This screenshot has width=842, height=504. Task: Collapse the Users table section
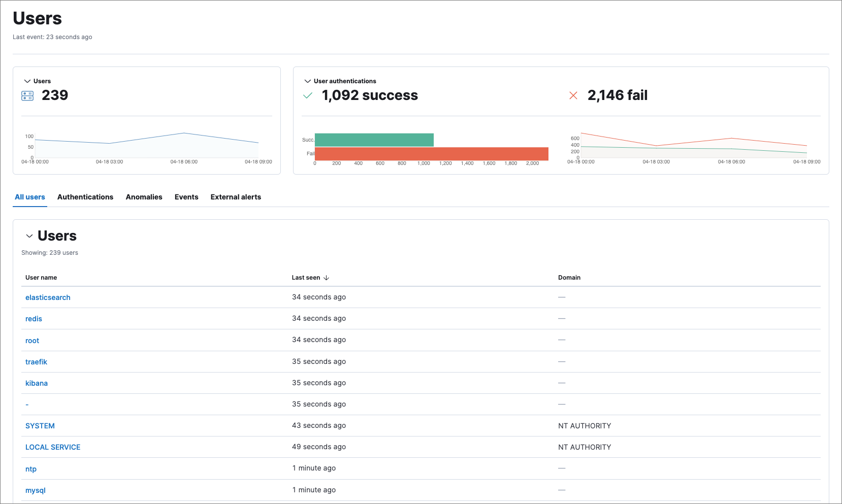29,236
